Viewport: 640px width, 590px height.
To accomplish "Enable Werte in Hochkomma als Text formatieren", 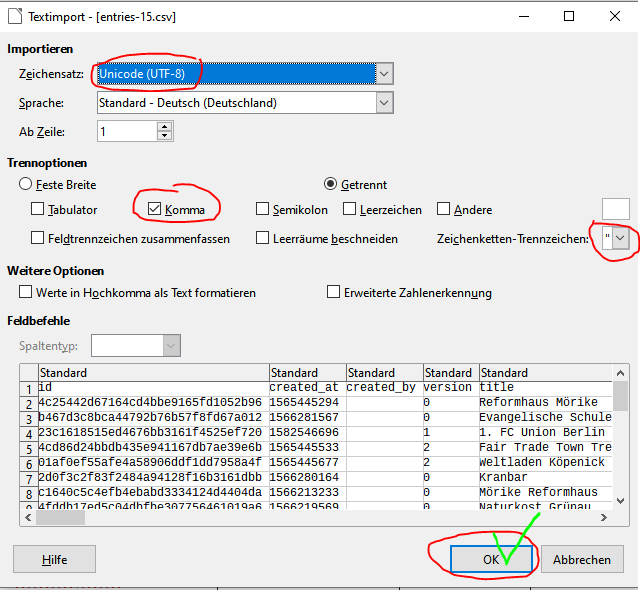I will tap(25, 292).
